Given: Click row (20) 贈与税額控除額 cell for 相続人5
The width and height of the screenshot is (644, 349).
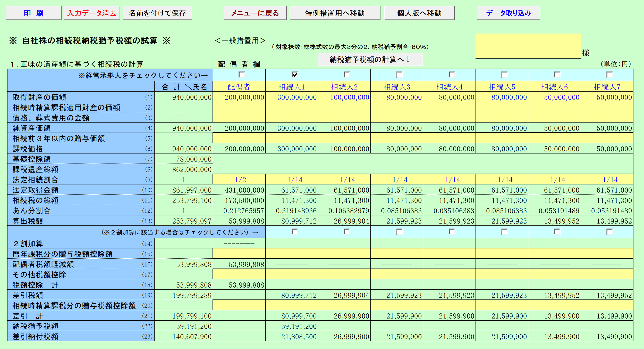Looking at the screenshot, I should [502, 305].
